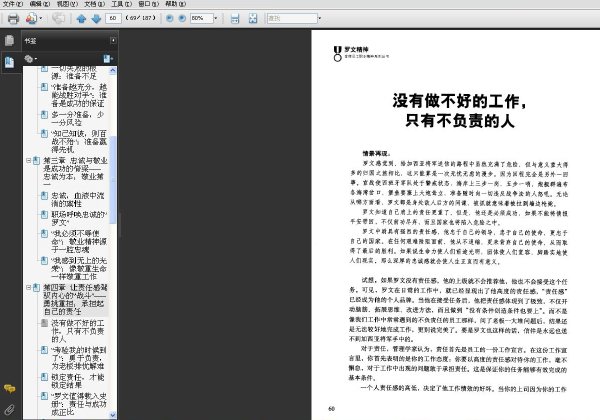
Task: Click bookmark icon beside 罗文值得载入史册
Action: (x=44, y=396)
